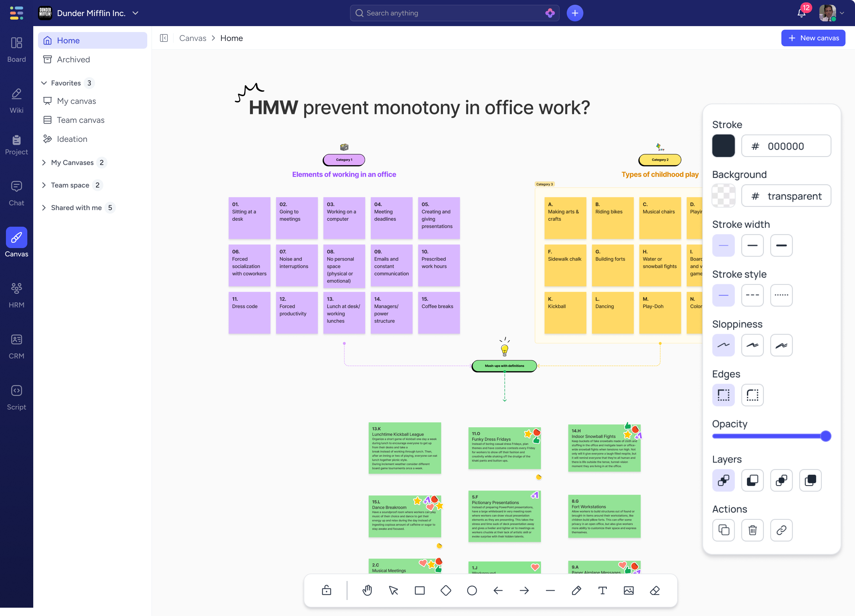This screenshot has height=616, width=855.
Task: Select the diamond shape tool
Action: [446, 590]
